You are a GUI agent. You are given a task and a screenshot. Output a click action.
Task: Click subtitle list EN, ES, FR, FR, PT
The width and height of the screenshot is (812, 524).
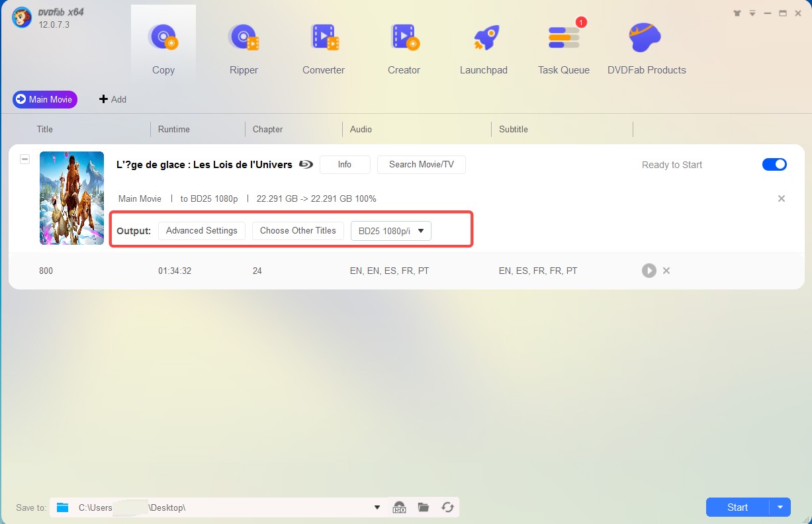point(538,271)
